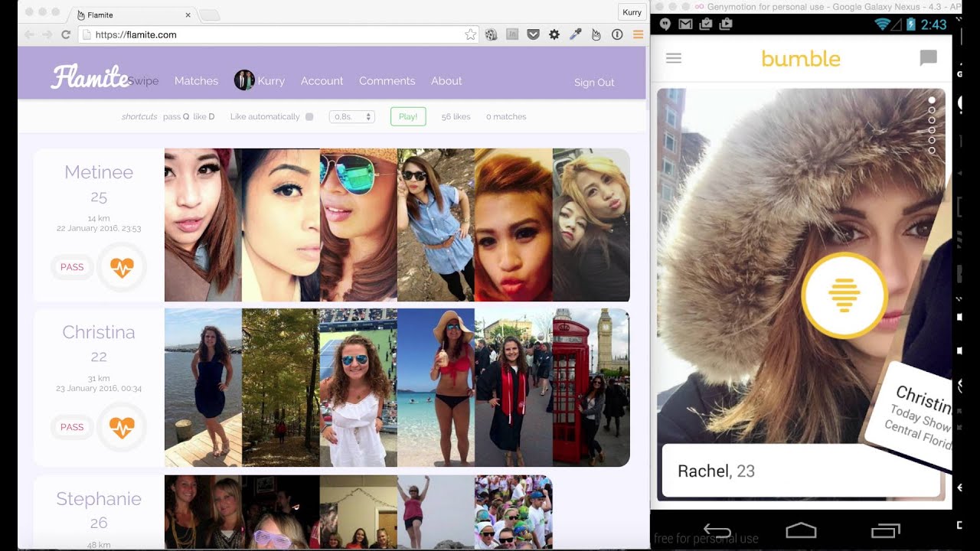This screenshot has height=551, width=980.
Task: Open Account page
Action: 322,81
